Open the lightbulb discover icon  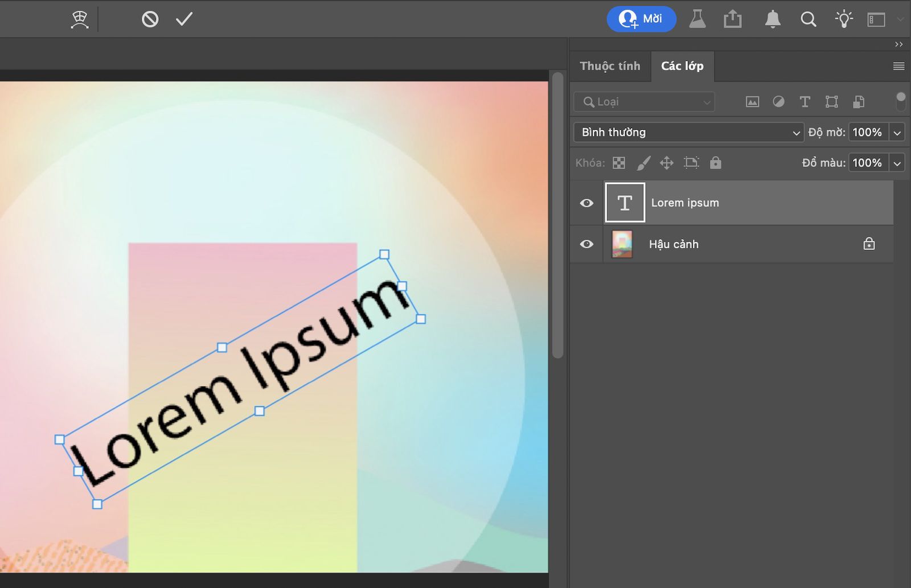[x=844, y=19]
